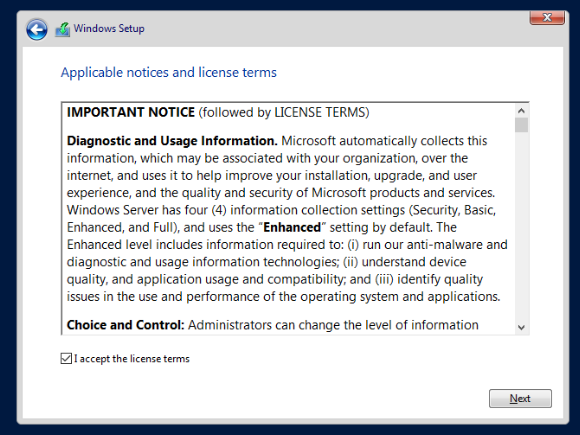The height and width of the screenshot is (435, 580).
Task: Click the license text scroll down arrow
Action: (521, 327)
